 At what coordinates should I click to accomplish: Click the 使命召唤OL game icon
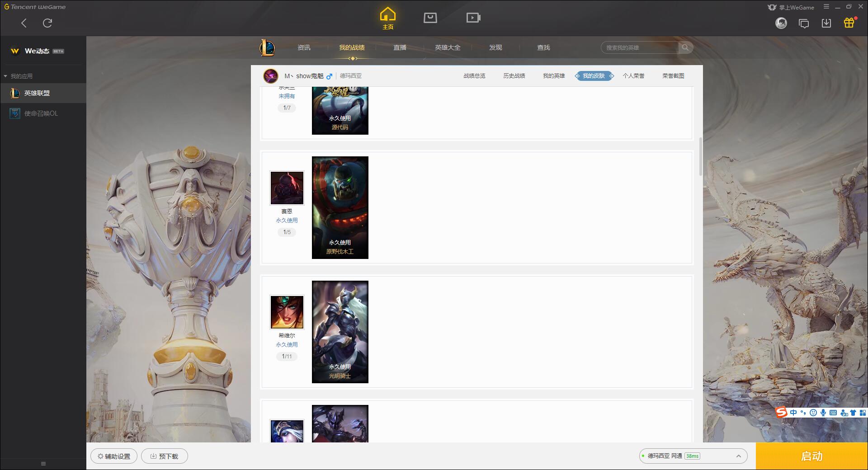(x=15, y=113)
